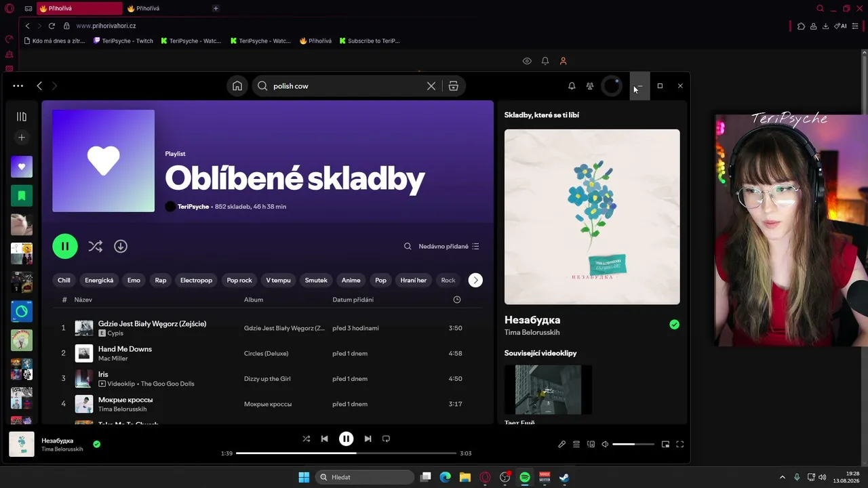Open The Goo Goo Dolls artist page

point(167,384)
